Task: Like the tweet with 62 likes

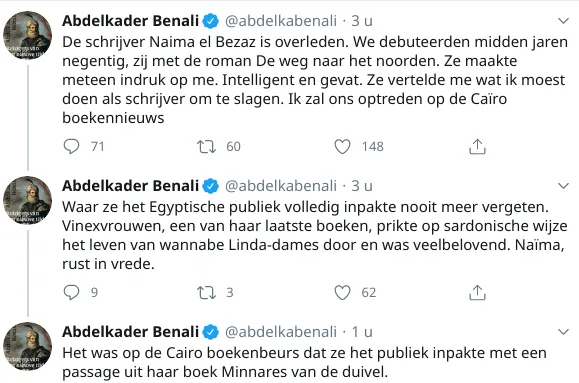Action: pyautogui.click(x=342, y=293)
